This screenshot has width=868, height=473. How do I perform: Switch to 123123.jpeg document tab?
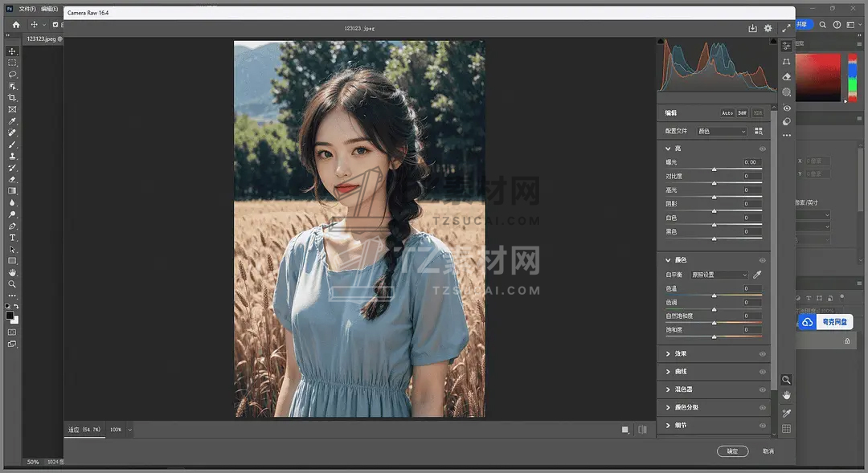(x=43, y=39)
